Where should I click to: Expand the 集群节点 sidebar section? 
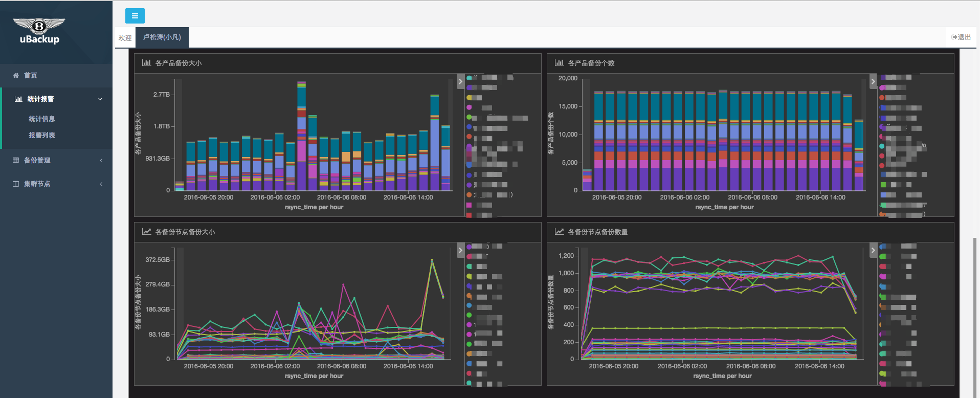click(x=56, y=184)
